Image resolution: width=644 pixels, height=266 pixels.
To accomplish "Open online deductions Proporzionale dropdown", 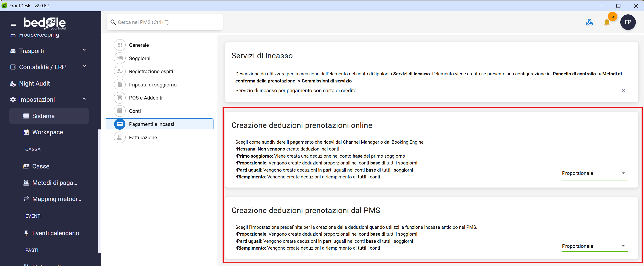I will [x=594, y=173].
